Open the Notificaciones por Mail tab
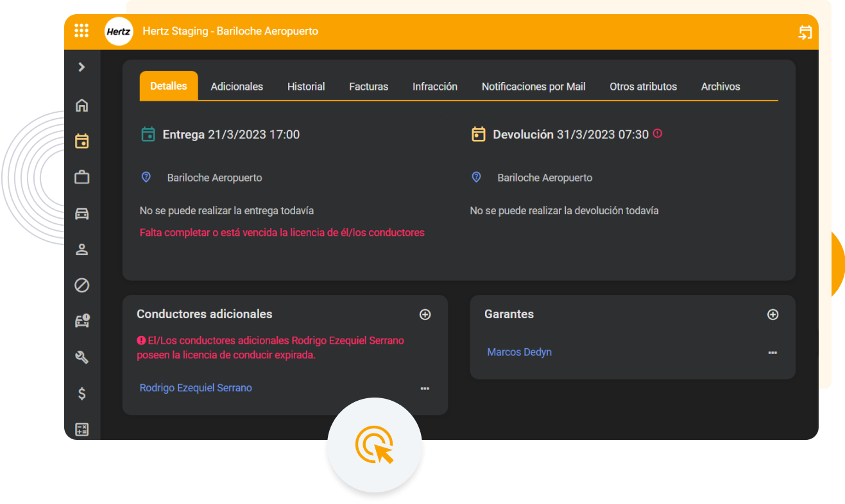This screenshot has height=504, width=845. pos(533,86)
